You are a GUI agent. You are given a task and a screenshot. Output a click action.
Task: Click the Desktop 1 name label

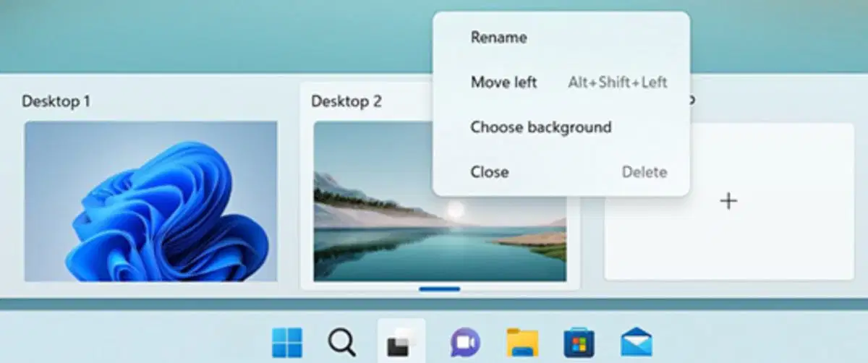pos(56,101)
